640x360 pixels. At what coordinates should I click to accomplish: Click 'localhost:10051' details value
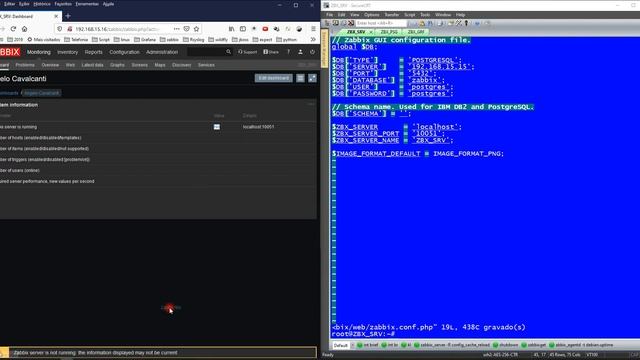(258, 127)
